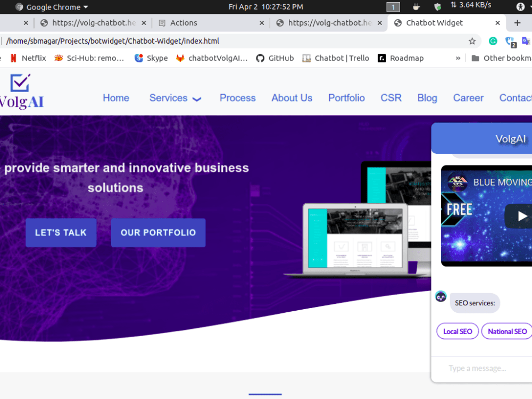Click the Grammarly extension icon in address bar
The width and height of the screenshot is (532, 399).
coord(493,40)
